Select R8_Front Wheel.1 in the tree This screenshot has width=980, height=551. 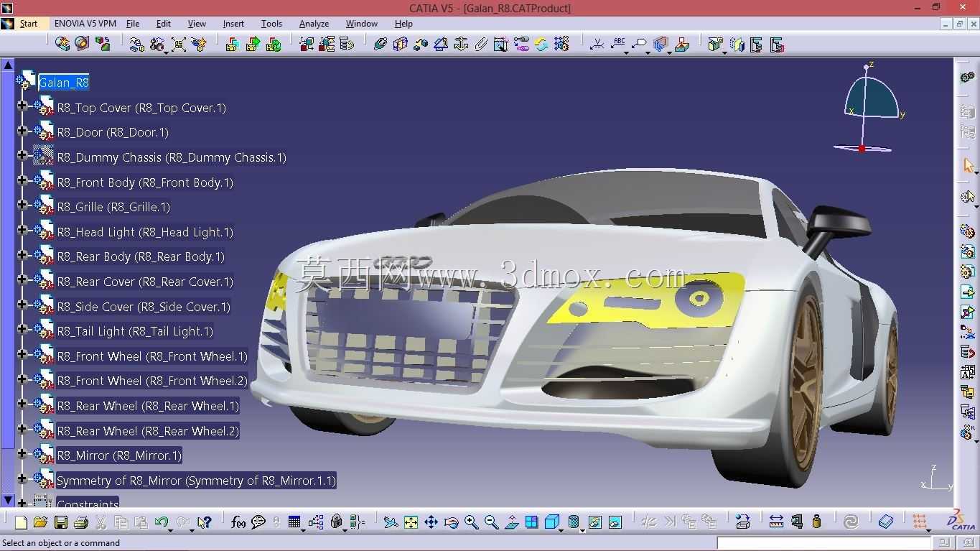click(152, 356)
